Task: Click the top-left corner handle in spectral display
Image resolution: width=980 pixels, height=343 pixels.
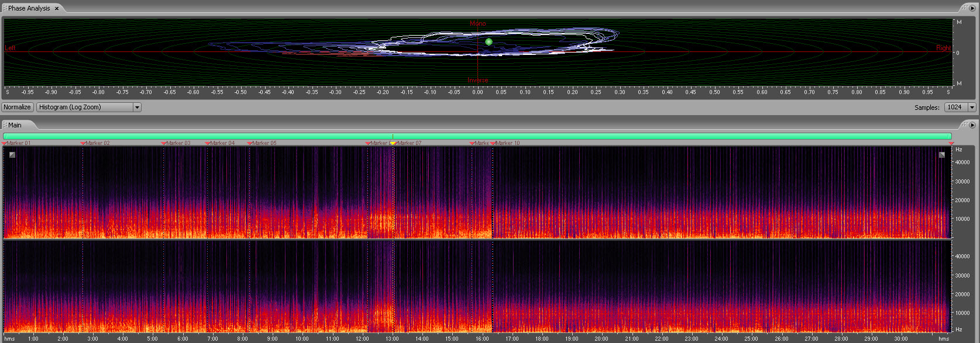Action: [x=12, y=155]
